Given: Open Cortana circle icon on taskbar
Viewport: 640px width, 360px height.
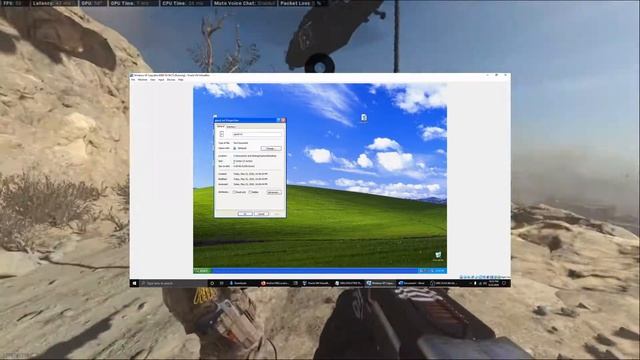Looking at the screenshot, I should coord(212,283).
